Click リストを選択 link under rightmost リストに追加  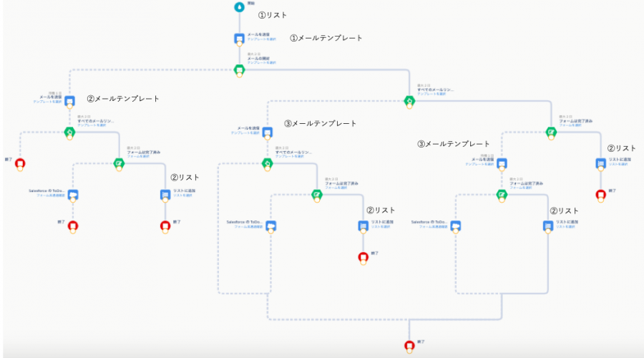[x=618, y=164]
